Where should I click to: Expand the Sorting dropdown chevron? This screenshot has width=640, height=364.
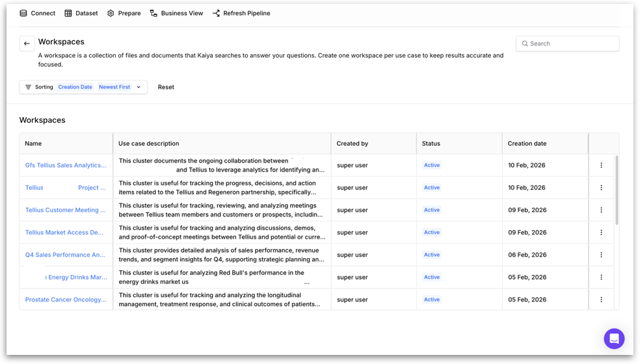click(x=139, y=87)
